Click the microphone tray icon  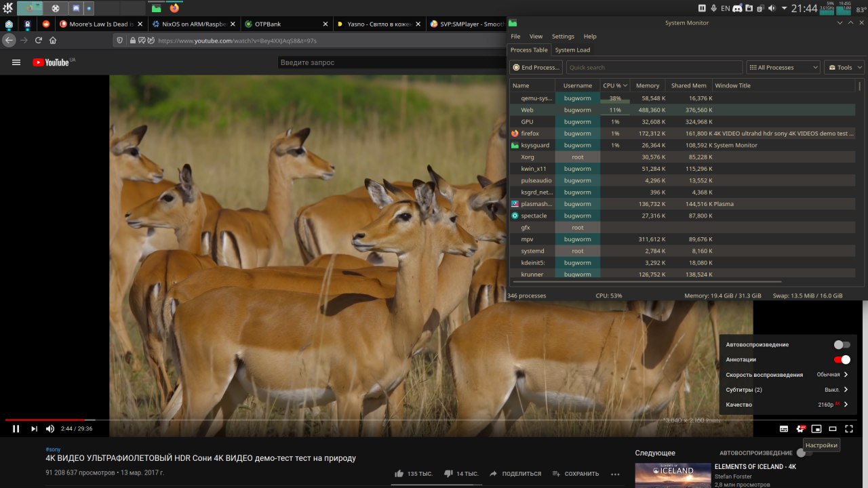point(713,8)
